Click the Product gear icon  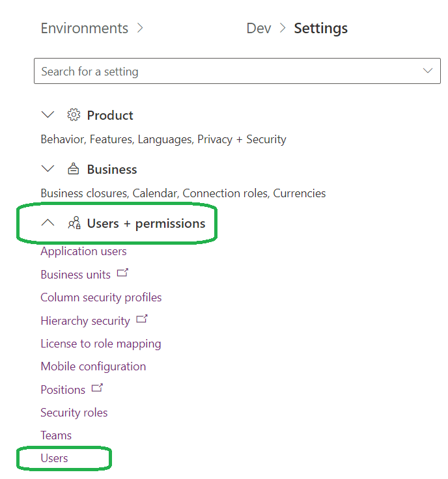tap(74, 115)
